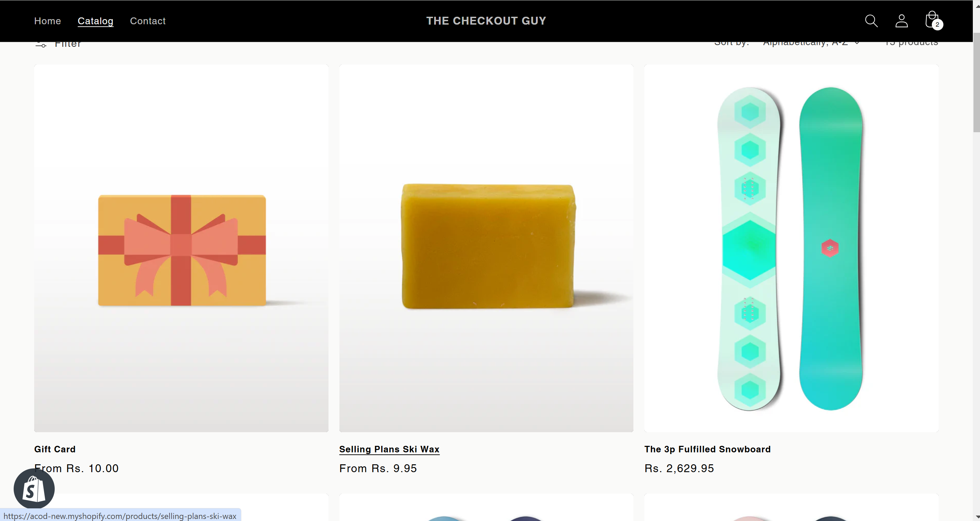This screenshot has height=521, width=980.
Task: Click the sort dropdown chevron arrow
Action: click(857, 43)
